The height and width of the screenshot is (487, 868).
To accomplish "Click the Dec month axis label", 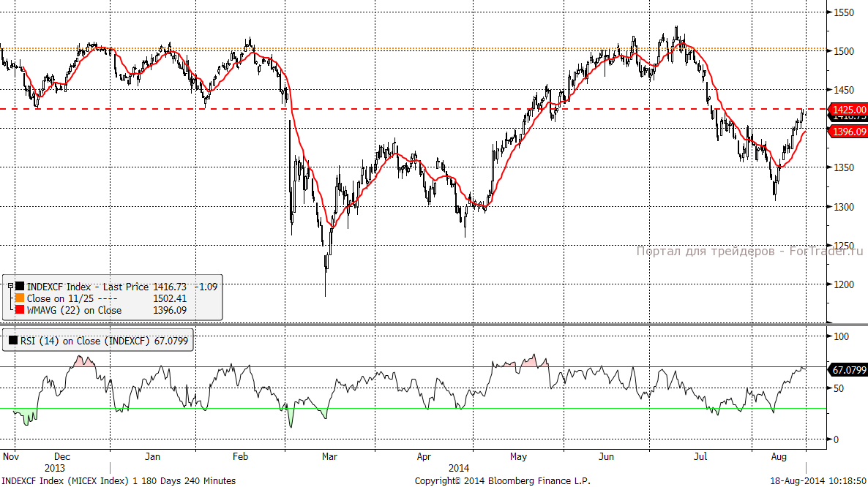I will pos(62,456).
